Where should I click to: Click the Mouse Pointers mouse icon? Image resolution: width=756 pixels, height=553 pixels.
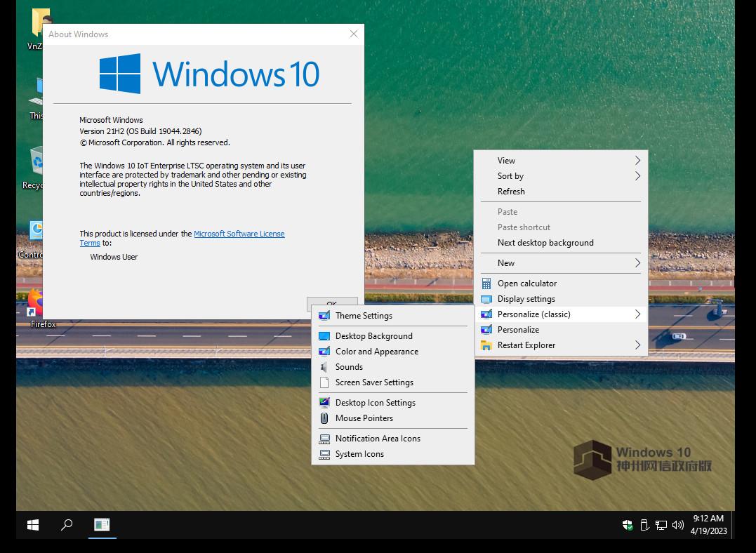tap(324, 418)
